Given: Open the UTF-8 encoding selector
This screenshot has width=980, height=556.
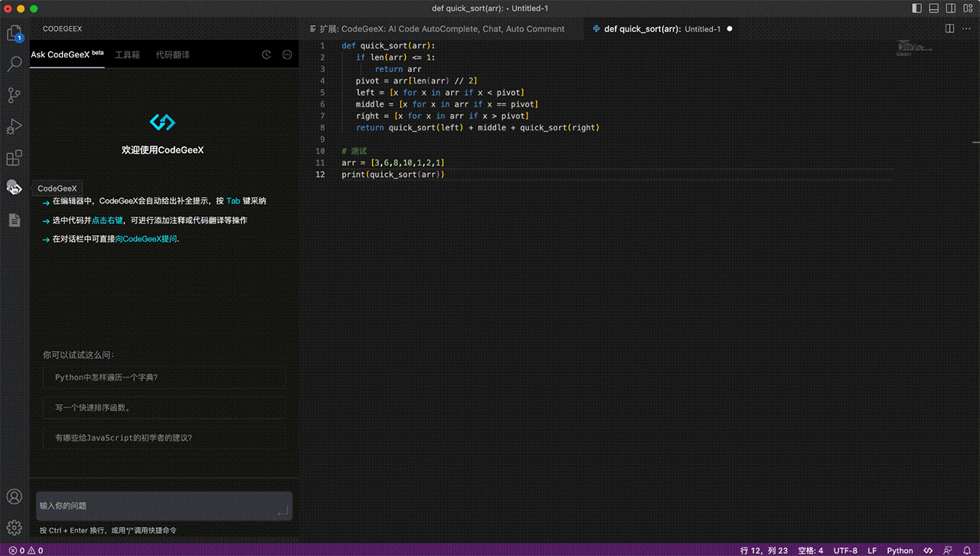Looking at the screenshot, I should click(845, 551).
